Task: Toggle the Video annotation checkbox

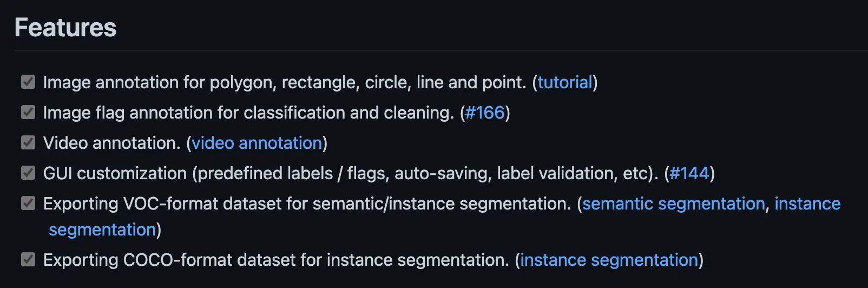Action: (28, 142)
